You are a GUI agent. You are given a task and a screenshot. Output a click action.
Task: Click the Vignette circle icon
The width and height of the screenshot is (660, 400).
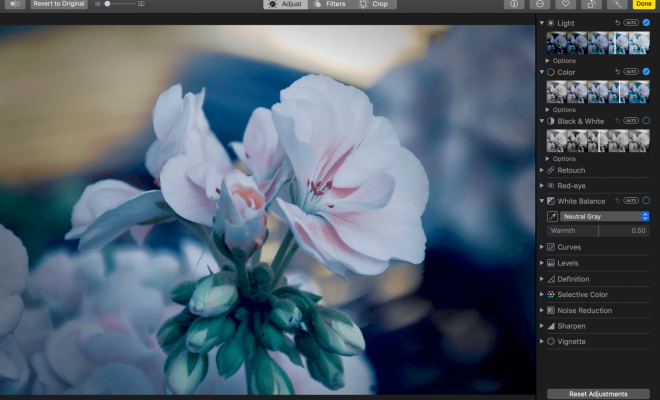click(x=551, y=341)
